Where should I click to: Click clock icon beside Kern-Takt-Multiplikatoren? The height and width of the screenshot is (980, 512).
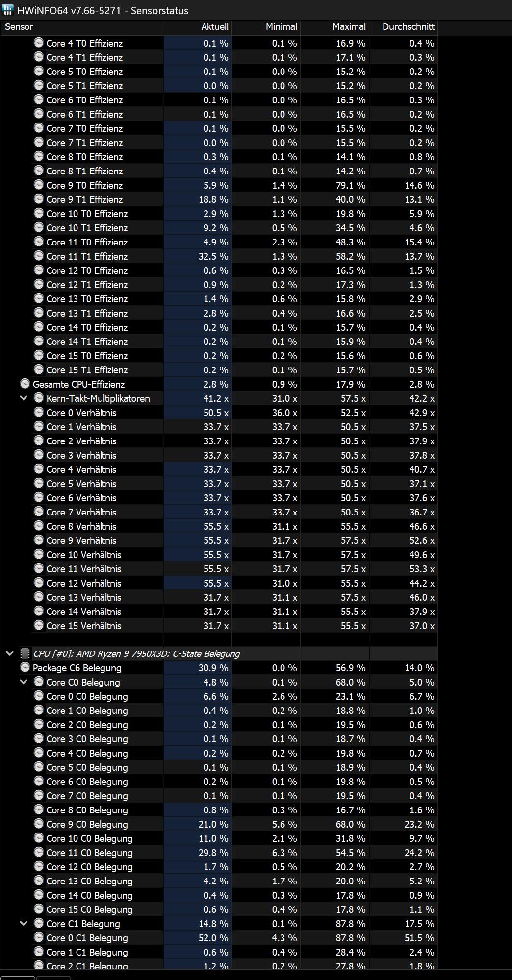39,398
